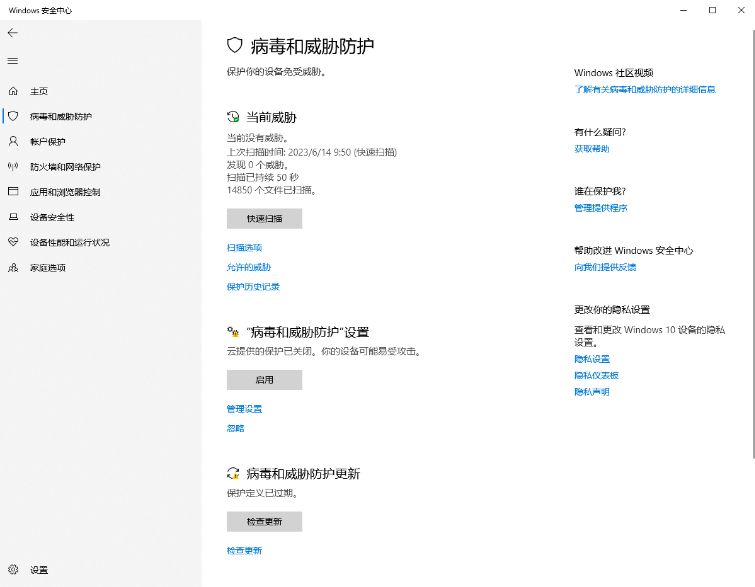755x587 pixels.
Task: Click the shield icon beside page title
Action: pyautogui.click(x=234, y=45)
